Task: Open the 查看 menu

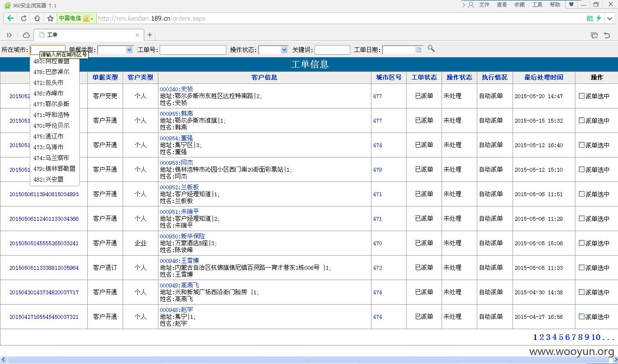Action: tap(502, 5)
